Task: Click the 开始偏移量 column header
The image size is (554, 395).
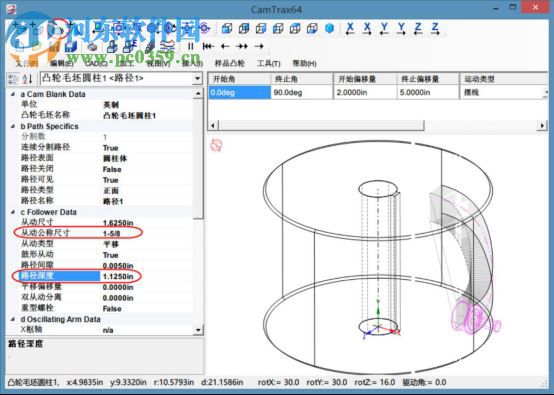Action: click(365, 79)
